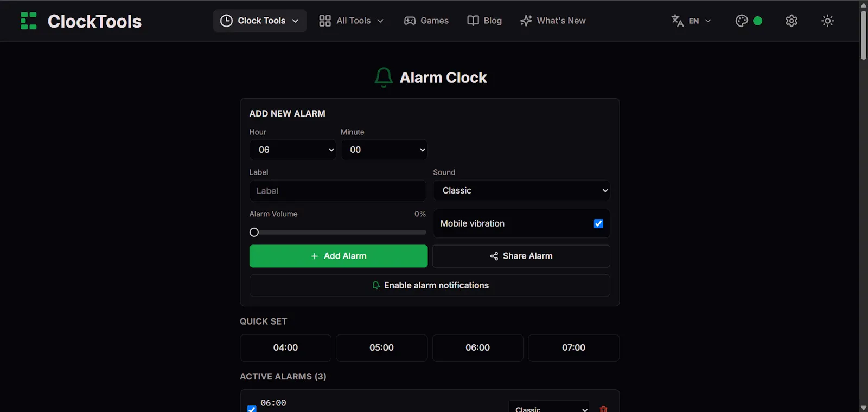
Task: Open the 06:00 alarm's Classic sound dropdown
Action: (x=549, y=408)
